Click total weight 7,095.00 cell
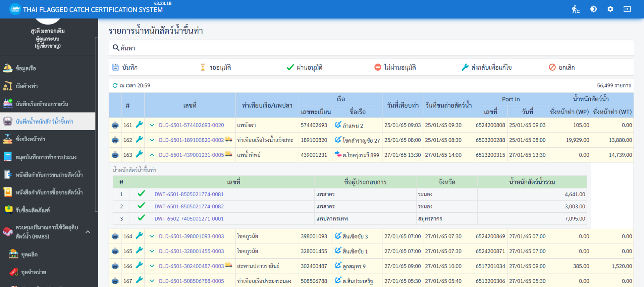Image resolution: width=644 pixels, height=287 pixels. [x=532, y=219]
